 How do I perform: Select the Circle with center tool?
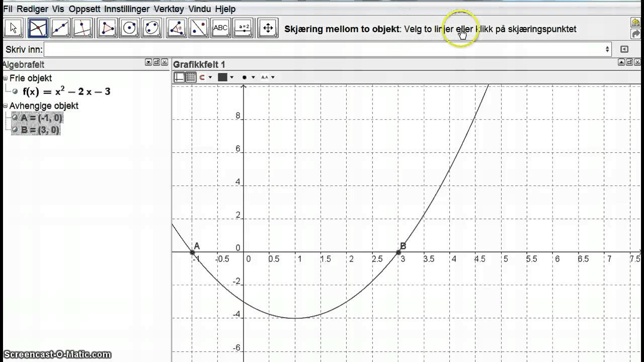click(x=129, y=28)
